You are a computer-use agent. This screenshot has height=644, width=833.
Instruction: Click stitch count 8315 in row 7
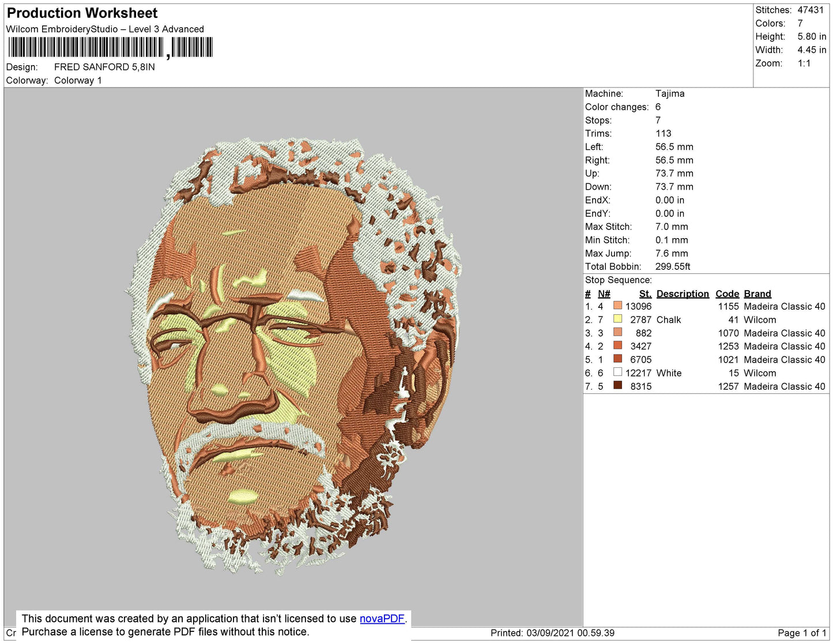pos(641,386)
